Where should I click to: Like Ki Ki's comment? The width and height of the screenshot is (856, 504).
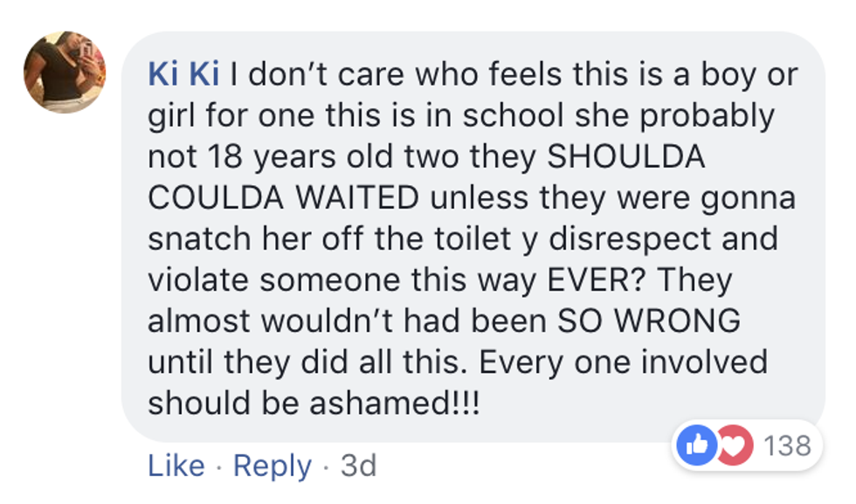(x=176, y=466)
